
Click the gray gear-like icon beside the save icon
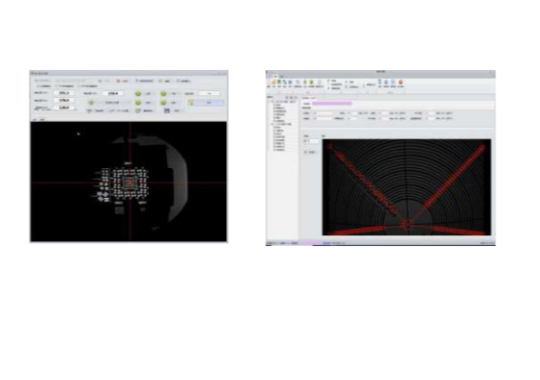[x=138, y=111]
